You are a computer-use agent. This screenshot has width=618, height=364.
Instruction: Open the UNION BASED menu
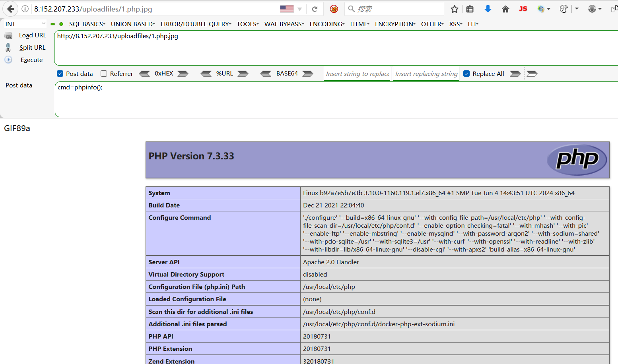(133, 24)
